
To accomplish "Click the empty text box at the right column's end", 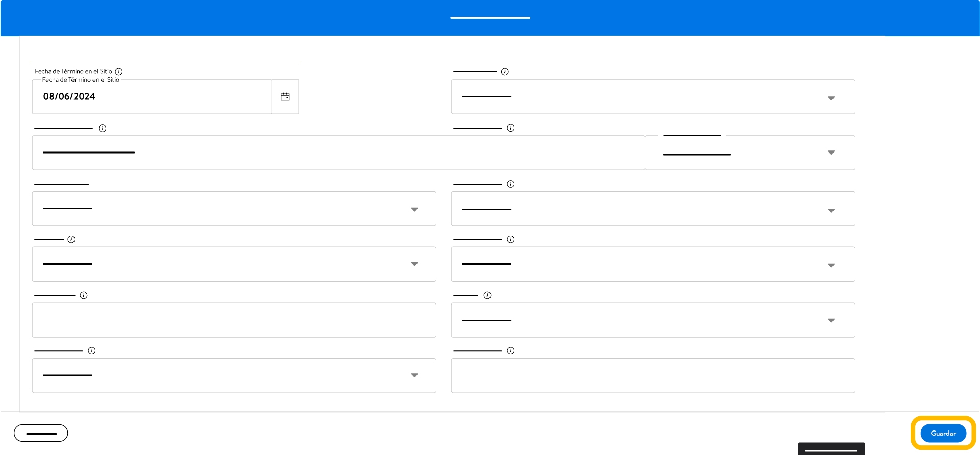I will click(653, 376).
